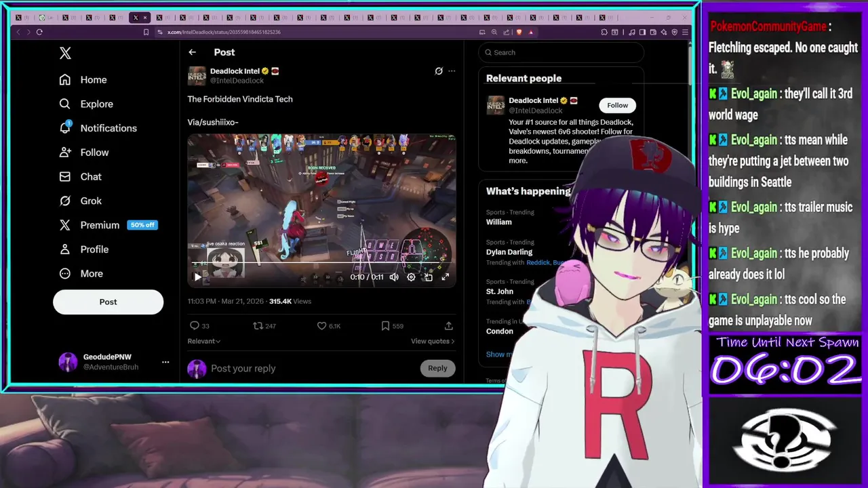Open the More menu in the sidebar
Viewport: 868px width, 488px height.
tap(81, 274)
